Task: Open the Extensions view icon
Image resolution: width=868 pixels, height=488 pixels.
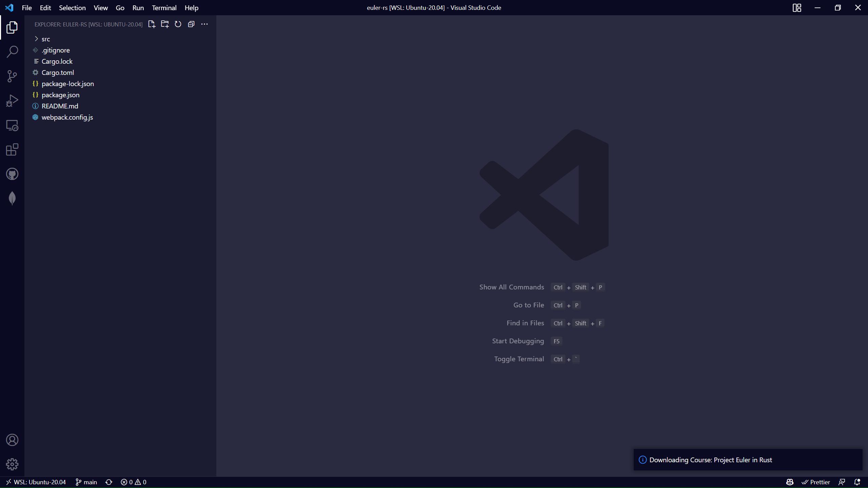Action: 12,149
